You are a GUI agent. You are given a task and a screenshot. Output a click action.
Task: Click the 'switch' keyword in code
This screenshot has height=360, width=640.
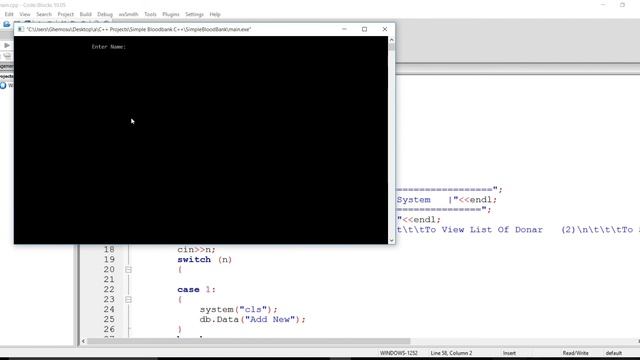[194, 260]
